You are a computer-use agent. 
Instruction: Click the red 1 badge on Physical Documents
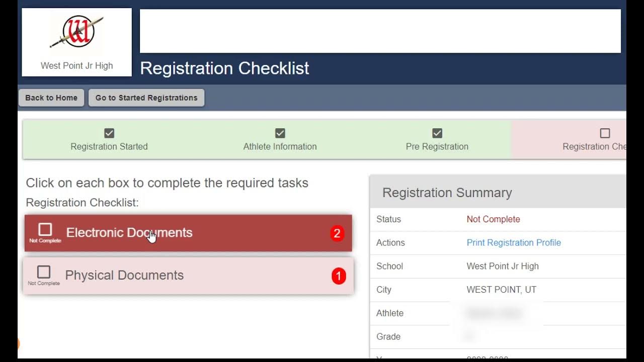339,276
